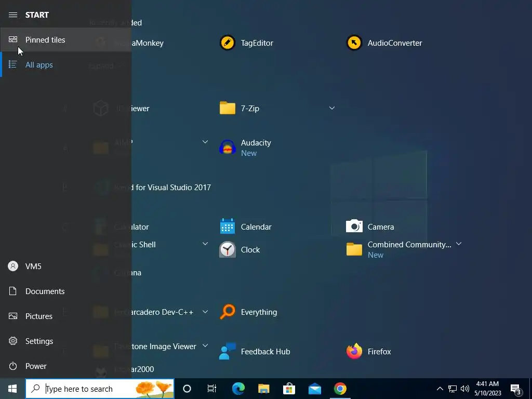The image size is (532, 399).
Task: Open Documents folder from Start
Action: [66, 291]
